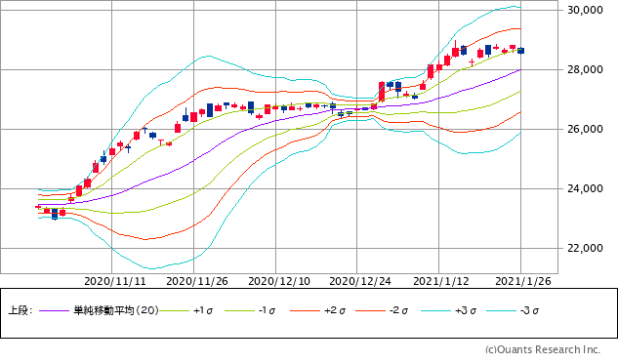Click the 28,000 price axis label
The width and height of the screenshot is (618, 364).
point(585,69)
